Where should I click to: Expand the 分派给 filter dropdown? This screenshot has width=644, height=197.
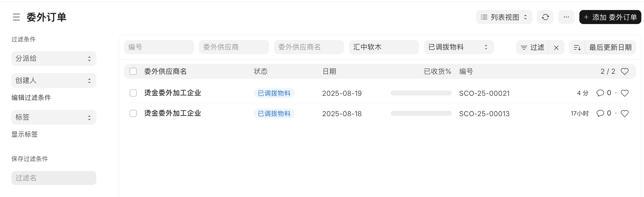point(54,58)
